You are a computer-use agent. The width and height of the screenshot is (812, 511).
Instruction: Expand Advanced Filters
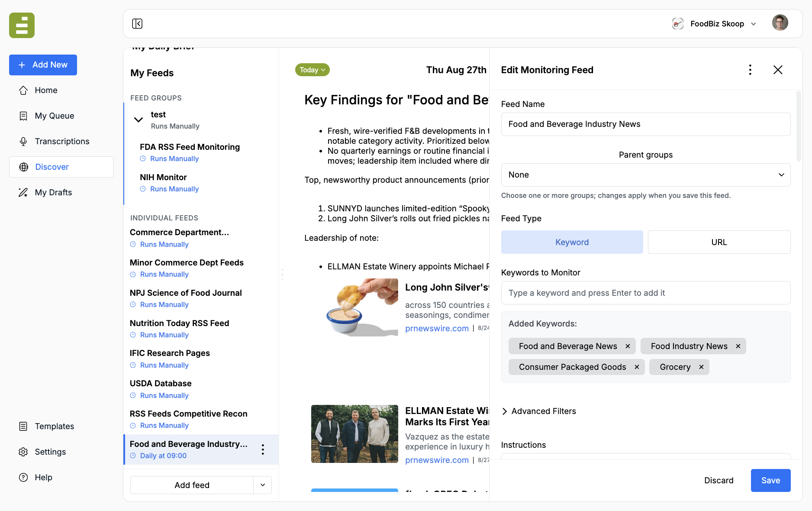[539, 411]
